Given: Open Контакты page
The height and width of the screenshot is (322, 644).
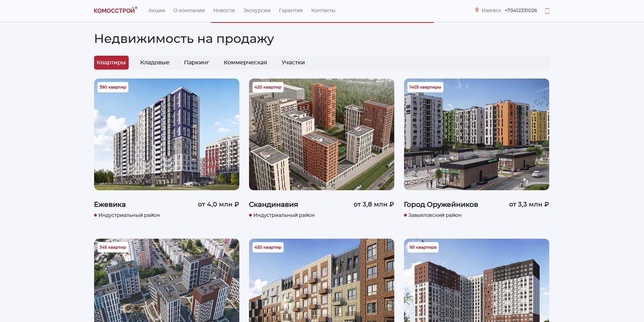Looking at the screenshot, I should coord(323,10).
